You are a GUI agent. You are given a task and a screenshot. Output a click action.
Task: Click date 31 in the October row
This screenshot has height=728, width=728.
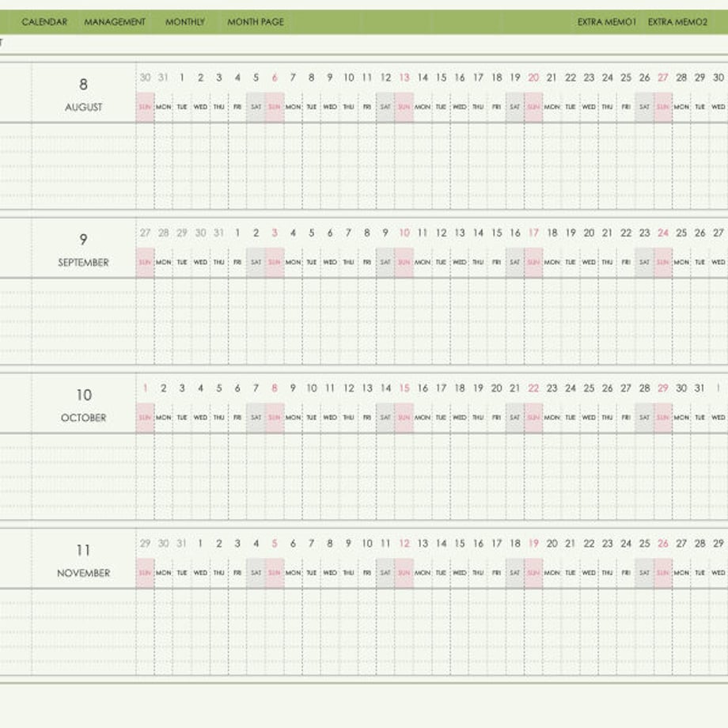pyautogui.click(x=700, y=389)
